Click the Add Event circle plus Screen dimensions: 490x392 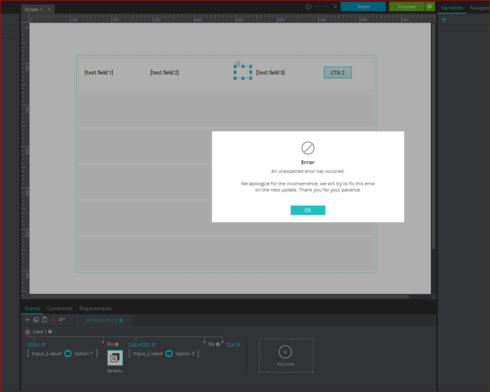pos(285,352)
